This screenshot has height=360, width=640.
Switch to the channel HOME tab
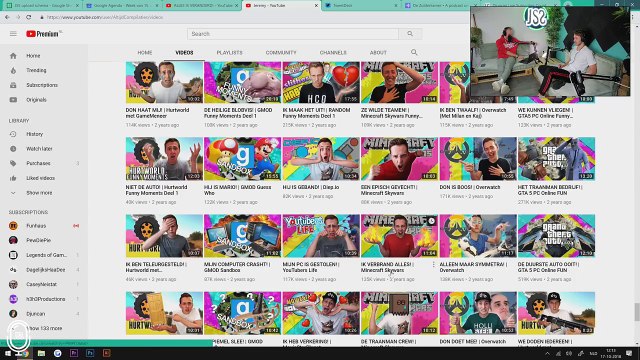tap(145, 53)
